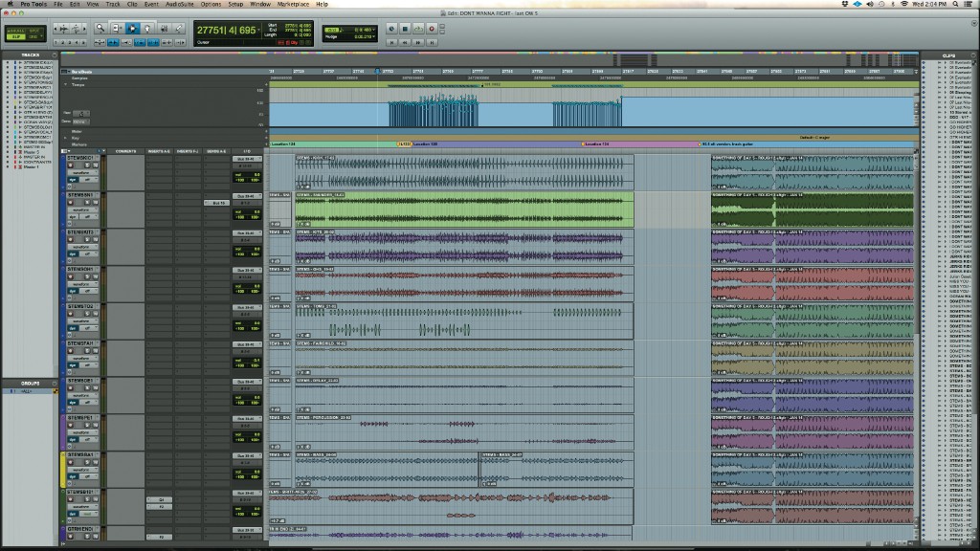Click the green Play transport button
Viewport: 980px width, 551px height.
pos(418,29)
